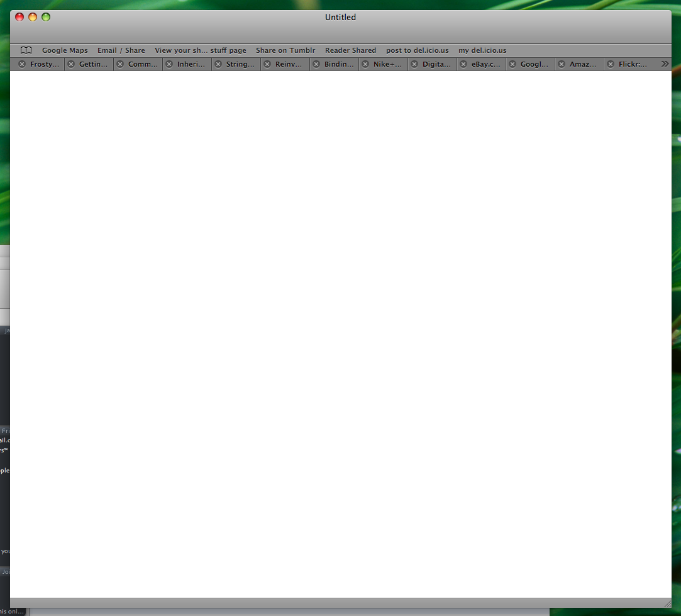Close the Amazon tab
Viewport: 681px width, 616px height.
562,64
